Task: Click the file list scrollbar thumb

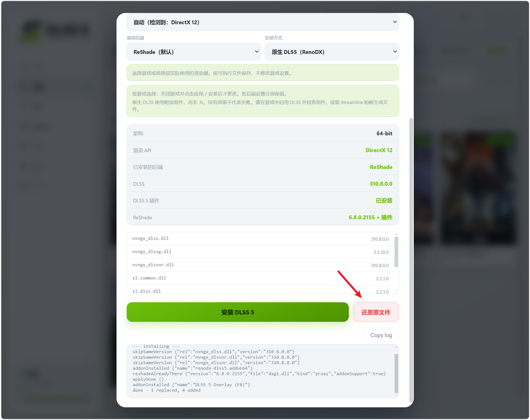Action: 396,252
